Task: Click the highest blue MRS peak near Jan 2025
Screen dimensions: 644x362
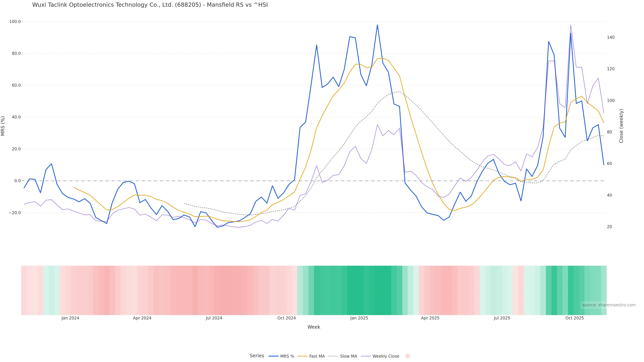Action: pos(377,25)
